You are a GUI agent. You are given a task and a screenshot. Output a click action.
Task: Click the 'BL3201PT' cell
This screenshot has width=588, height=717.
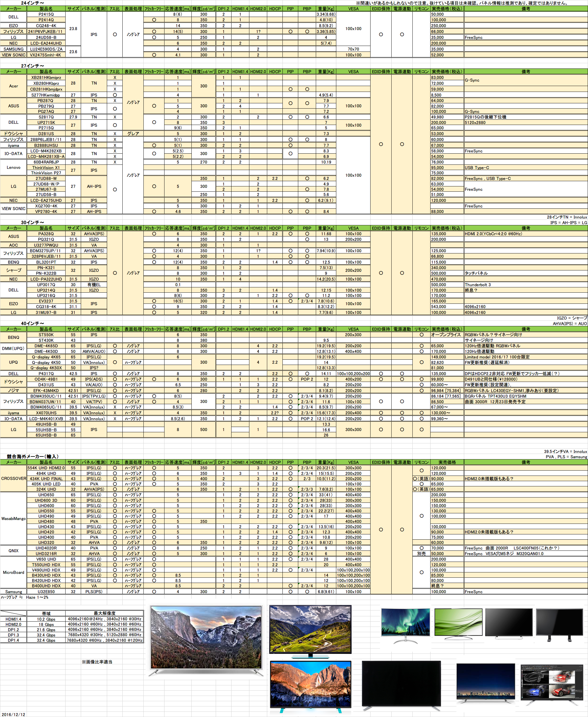pos(46,262)
